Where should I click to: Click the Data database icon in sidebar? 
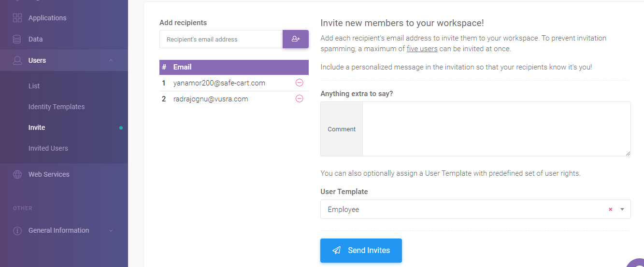[17, 39]
